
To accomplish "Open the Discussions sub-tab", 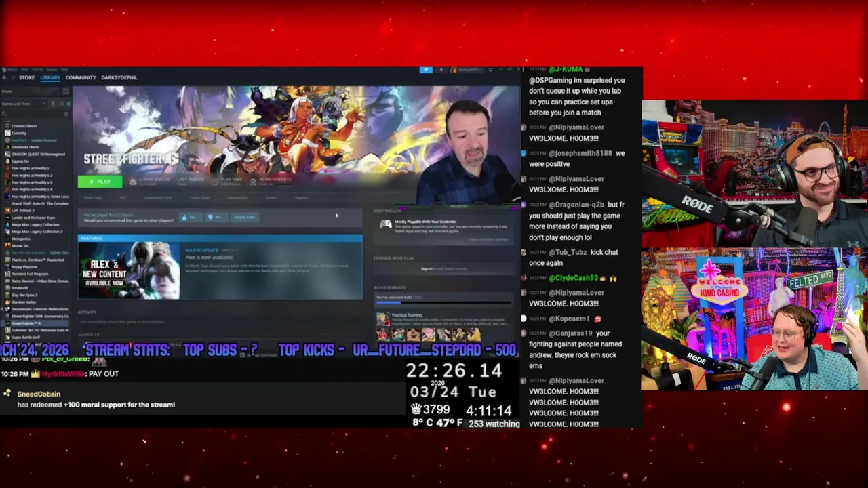I will [x=237, y=197].
